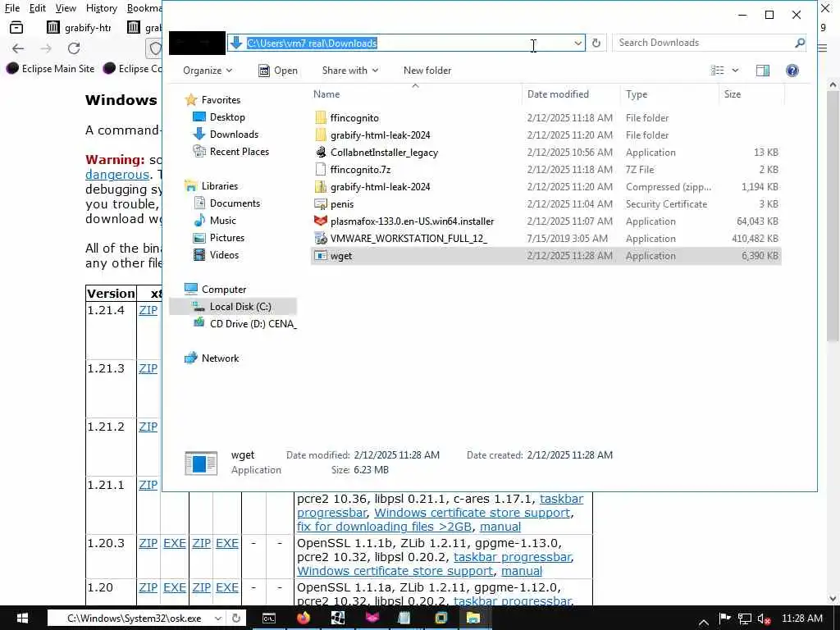Screen dimensions: 840x630
Task: Select CD Drive (D:) CENA_
Action: tap(244, 323)
